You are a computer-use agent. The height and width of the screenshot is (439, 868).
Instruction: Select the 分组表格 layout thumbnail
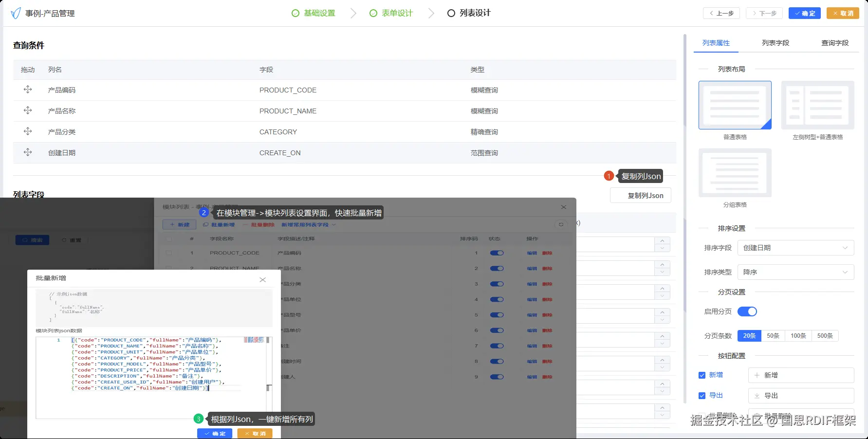[x=735, y=173]
